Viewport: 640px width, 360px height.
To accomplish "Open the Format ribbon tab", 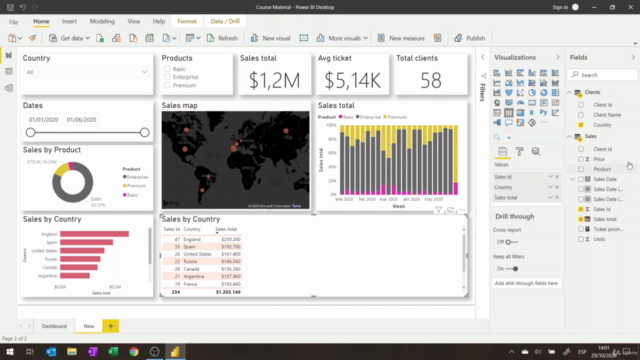I will tap(187, 21).
